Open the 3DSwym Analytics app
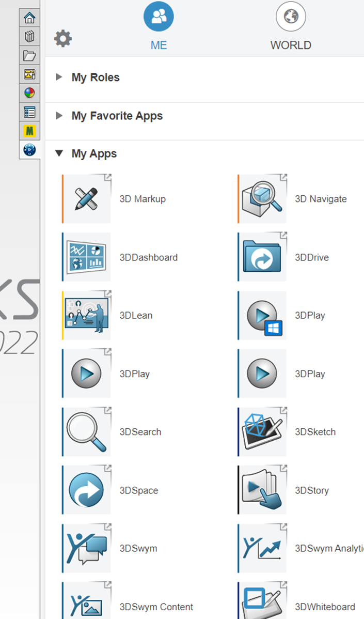364x619 pixels. (262, 548)
